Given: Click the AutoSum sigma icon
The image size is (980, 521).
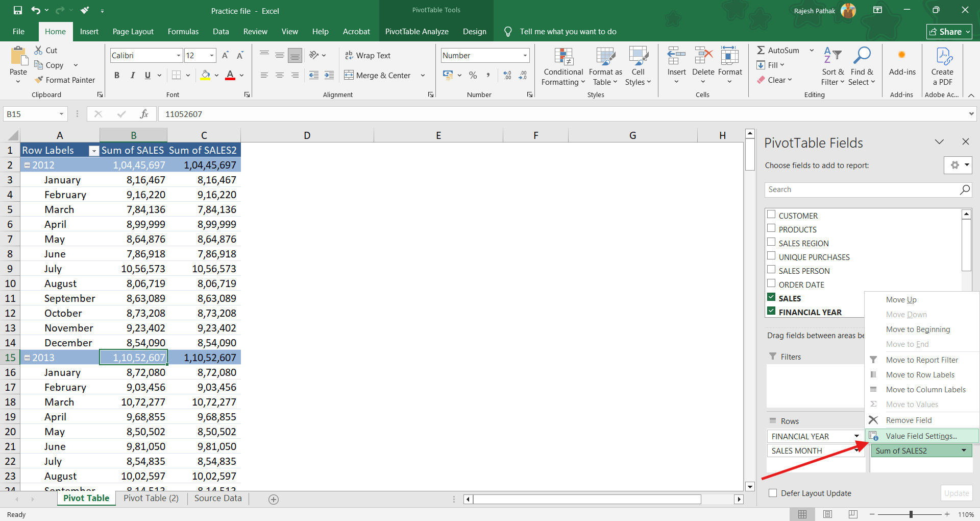Looking at the screenshot, I should (761, 50).
